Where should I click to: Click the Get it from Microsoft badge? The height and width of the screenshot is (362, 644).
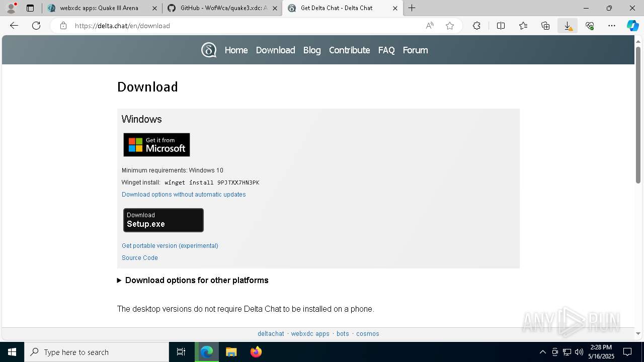pyautogui.click(x=156, y=145)
